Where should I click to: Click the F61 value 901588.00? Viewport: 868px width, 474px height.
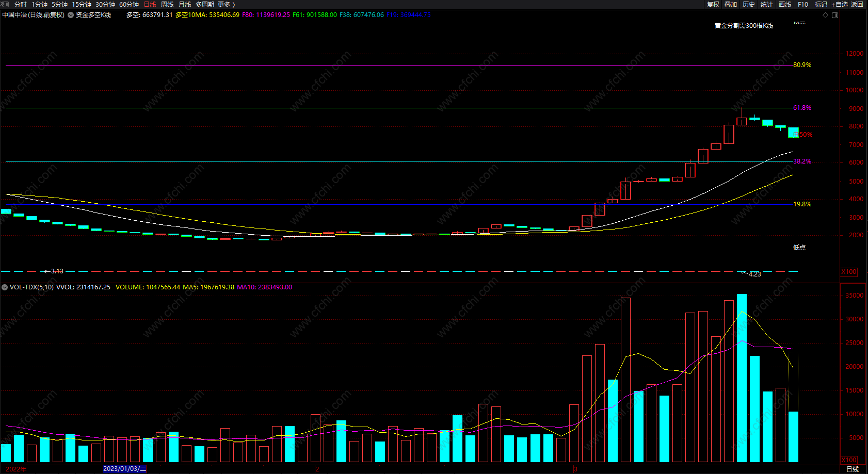[x=322, y=15]
